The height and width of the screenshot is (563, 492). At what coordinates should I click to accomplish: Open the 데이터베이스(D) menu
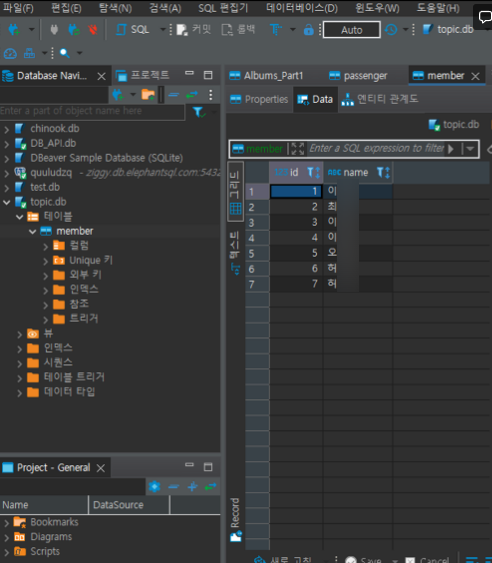pyautogui.click(x=302, y=8)
